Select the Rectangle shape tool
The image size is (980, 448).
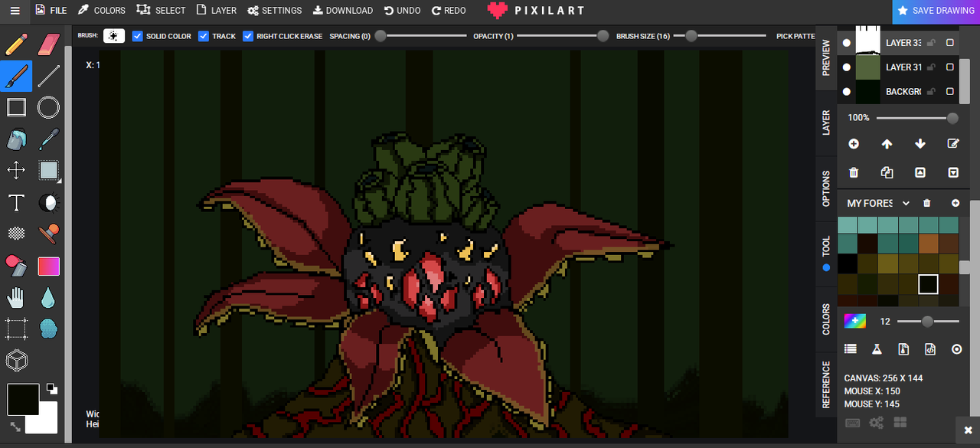click(16, 107)
